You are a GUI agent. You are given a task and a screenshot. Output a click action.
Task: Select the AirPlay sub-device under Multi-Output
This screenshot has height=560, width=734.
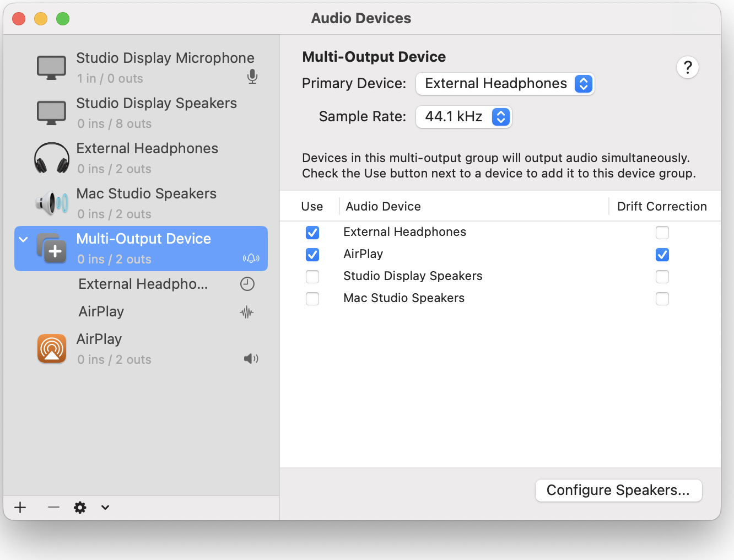[x=101, y=312]
